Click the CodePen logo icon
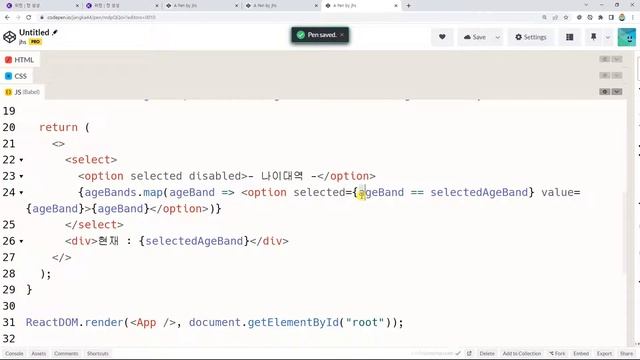The height and width of the screenshot is (360, 640). pyautogui.click(x=9, y=37)
